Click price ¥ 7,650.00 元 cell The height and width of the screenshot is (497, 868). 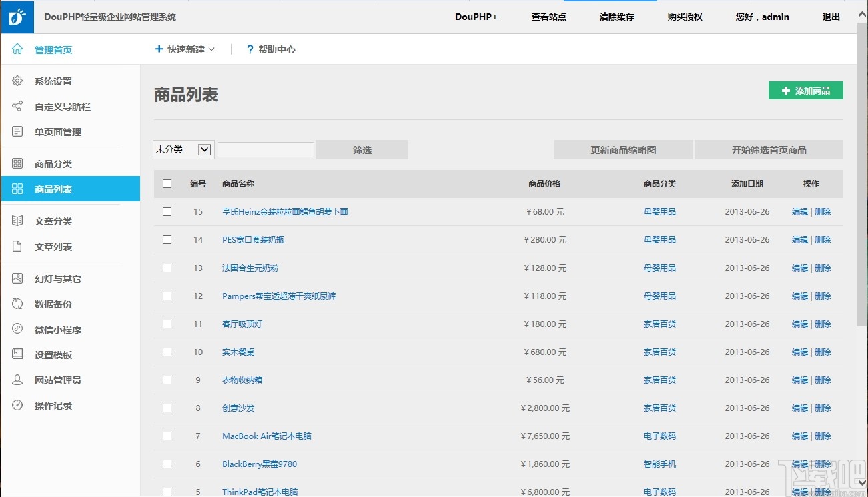coord(545,436)
